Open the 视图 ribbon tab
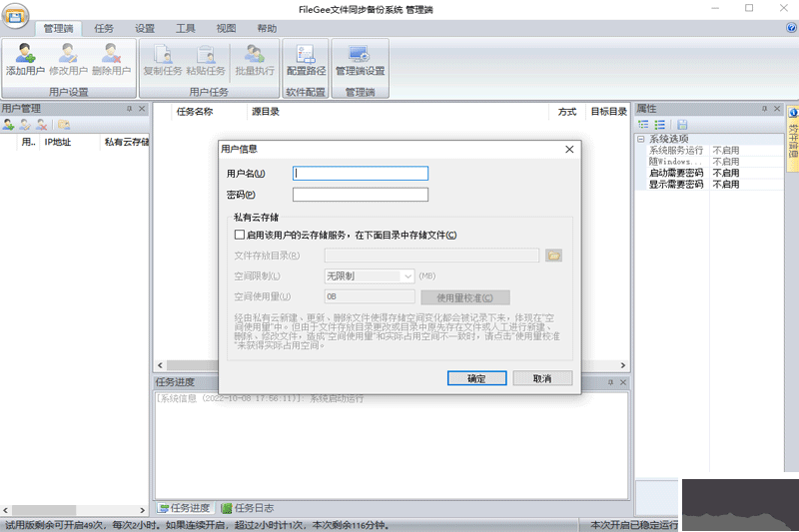Viewport: 799px width, 532px height. pyautogui.click(x=226, y=29)
